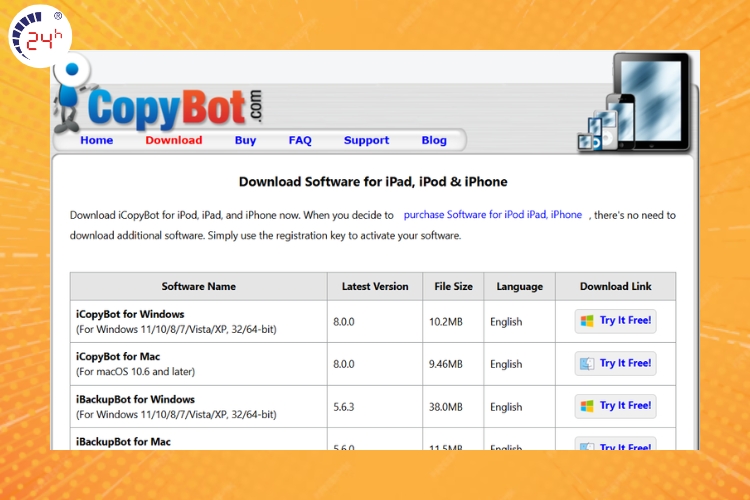Click the Download Link column header

(x=616, y=287)
